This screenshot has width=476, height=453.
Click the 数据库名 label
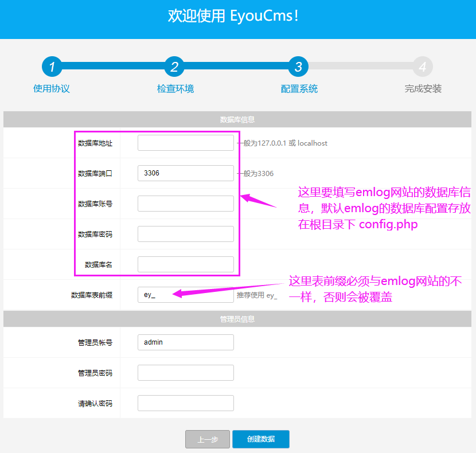point(99,264)
